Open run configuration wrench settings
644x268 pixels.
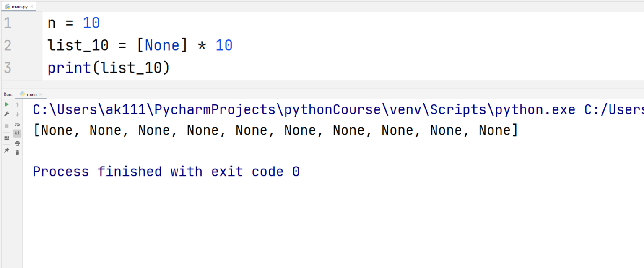7,114
